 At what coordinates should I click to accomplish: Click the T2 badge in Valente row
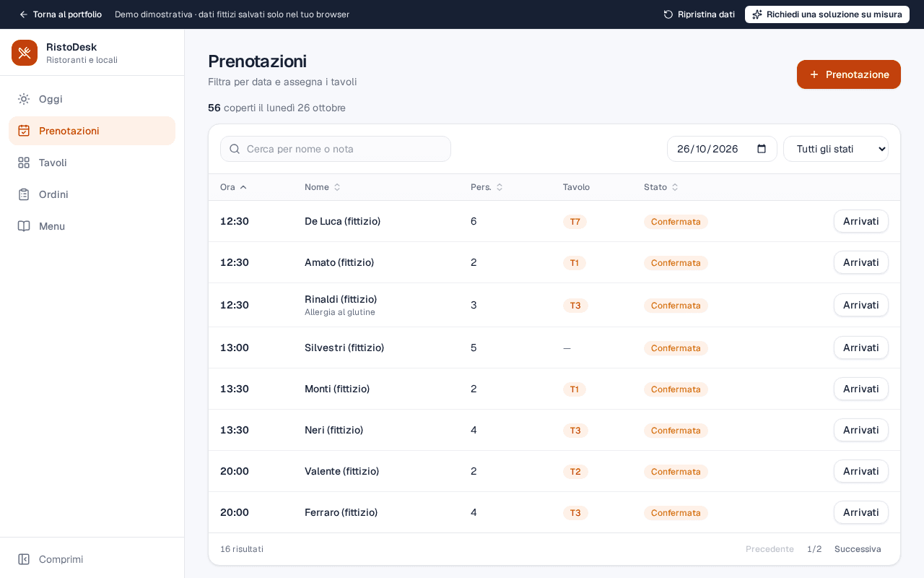(x=575, y=472)
